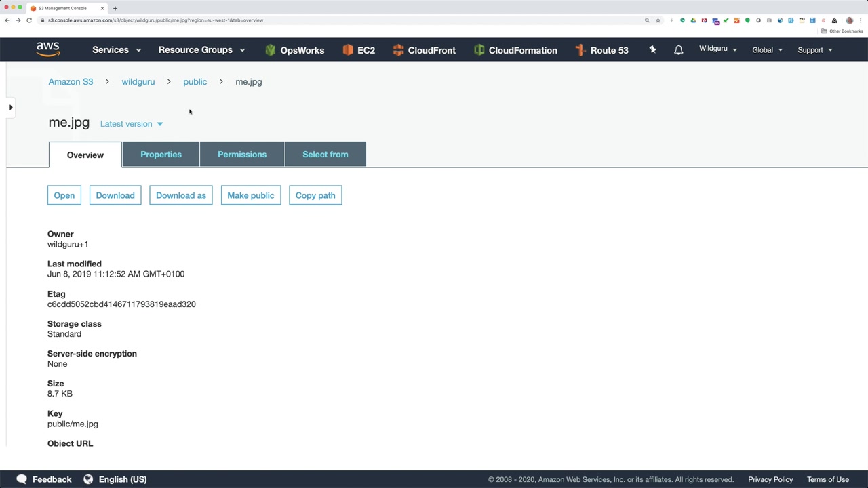Close the S3 Management Console tab
The height and width of the screenshot is (488, 868).
coord(102,8)
